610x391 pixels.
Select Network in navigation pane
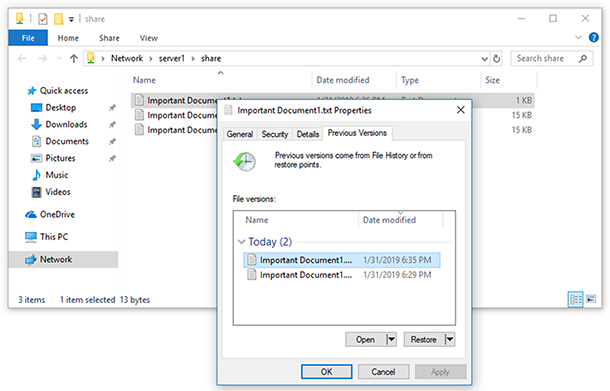[63, 259]
